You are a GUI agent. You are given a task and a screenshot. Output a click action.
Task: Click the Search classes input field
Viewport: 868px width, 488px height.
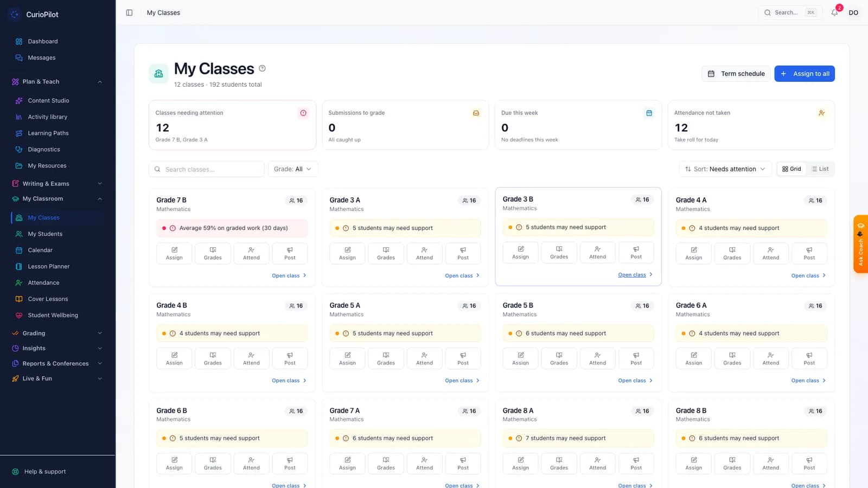[207, 169]
